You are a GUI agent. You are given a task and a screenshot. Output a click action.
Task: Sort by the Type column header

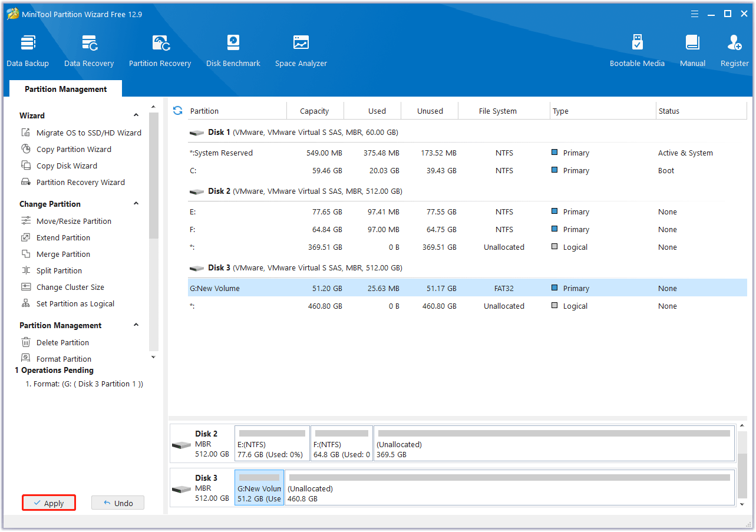(603, 111)
